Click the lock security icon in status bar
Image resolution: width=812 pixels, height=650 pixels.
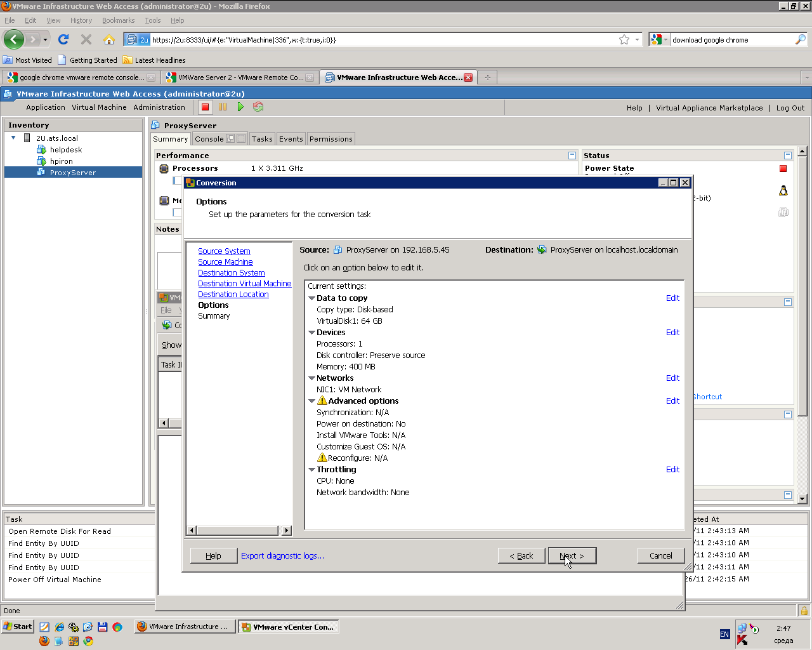tap(804, 611)
